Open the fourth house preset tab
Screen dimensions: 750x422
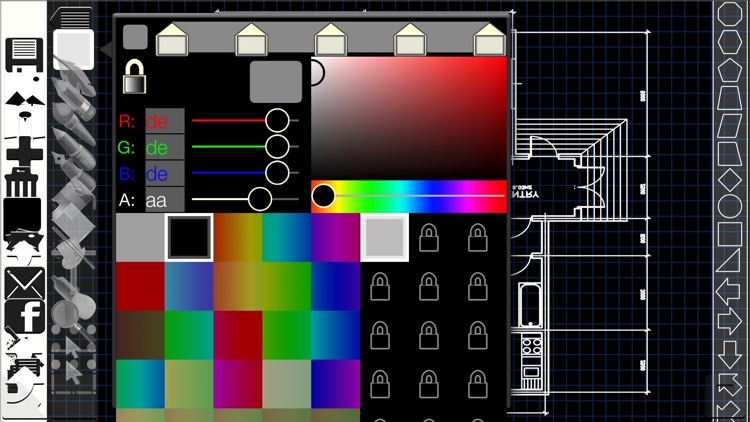410,39
